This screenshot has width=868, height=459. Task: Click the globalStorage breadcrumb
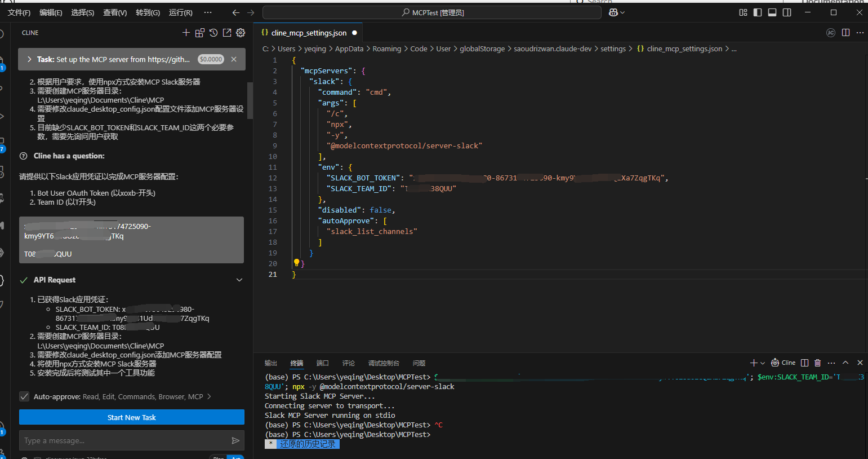tap(482, 49)
